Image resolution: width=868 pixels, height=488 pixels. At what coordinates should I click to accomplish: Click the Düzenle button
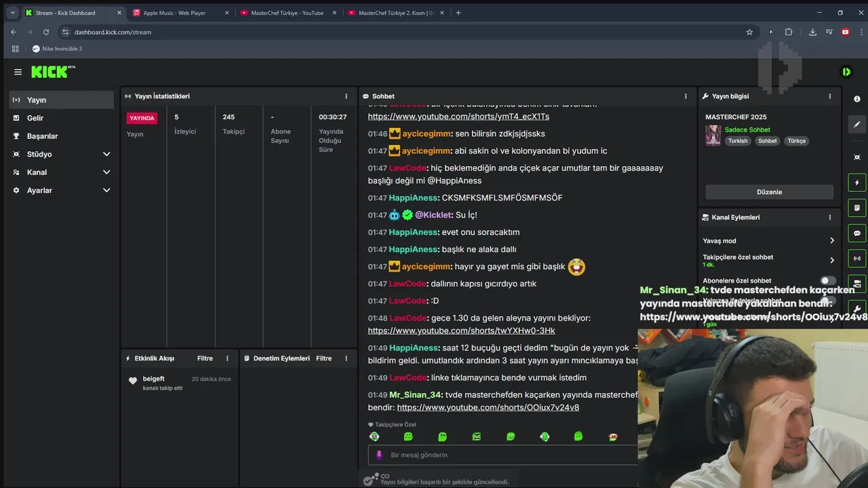tap(770, 192)
